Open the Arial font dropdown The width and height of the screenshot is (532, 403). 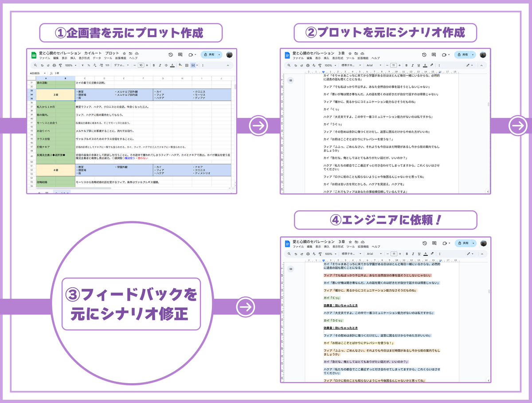tap(370, 65)
